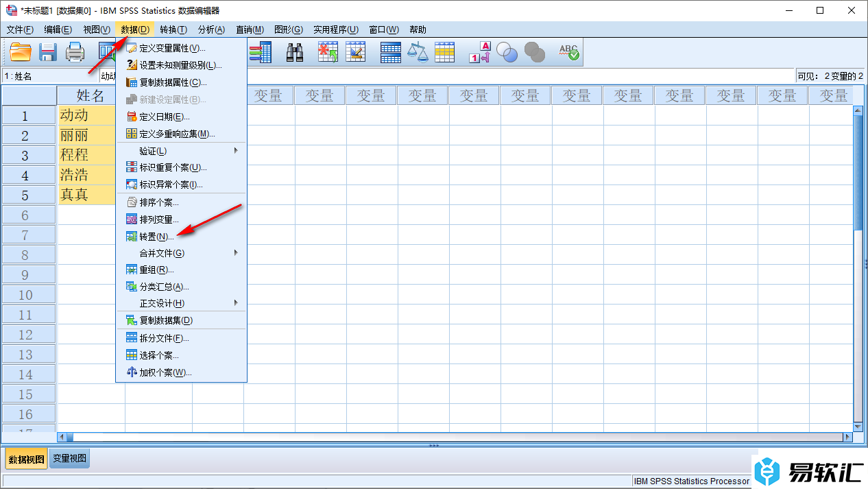Click the horizontal scrollbar right arrow

tap(847, 437)
